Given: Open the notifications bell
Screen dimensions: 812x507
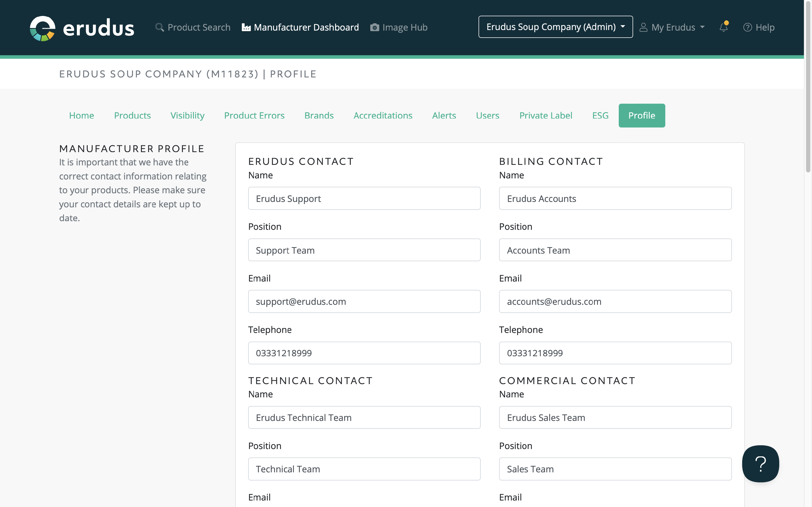Looking at the screenshot, I should tap(723, 27).
